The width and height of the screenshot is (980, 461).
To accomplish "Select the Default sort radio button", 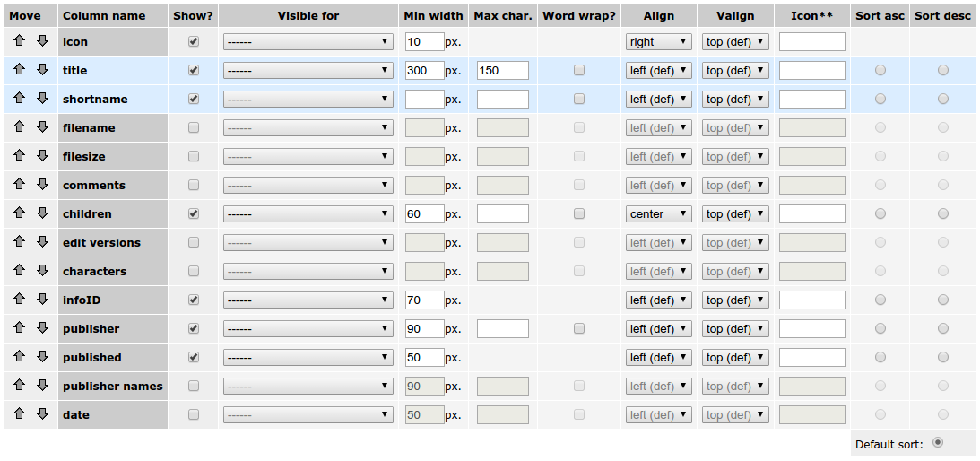I will pos(938,442).
